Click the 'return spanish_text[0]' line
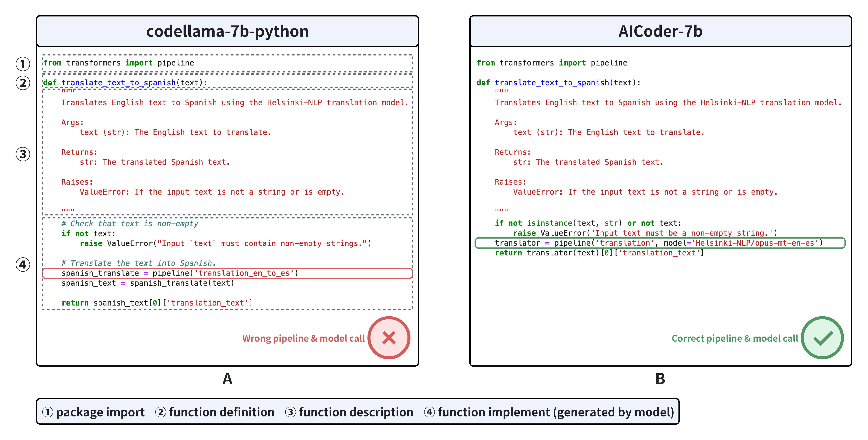 tap(157, 303)
